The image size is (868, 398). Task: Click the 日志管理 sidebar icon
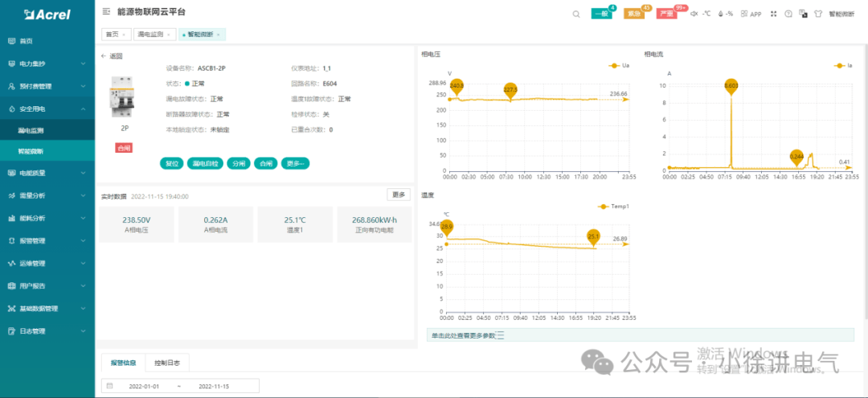coord(11,331)
